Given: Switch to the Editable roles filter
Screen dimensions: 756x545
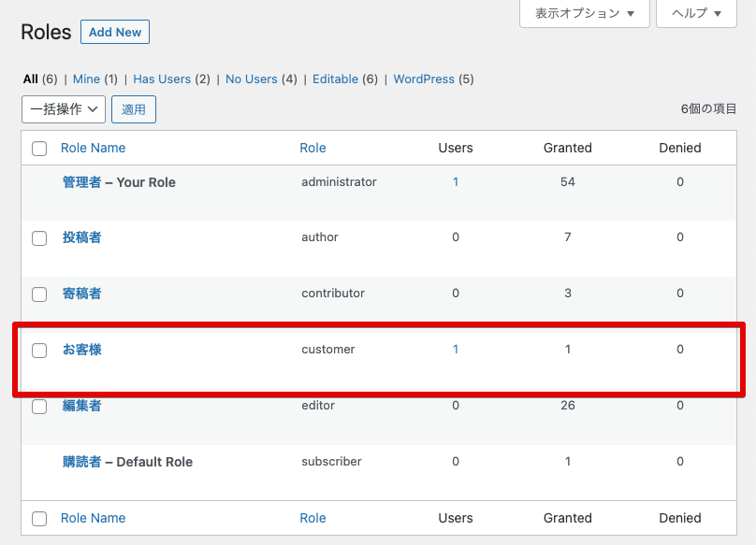Looking at the screenshot, I should [335, 79].
